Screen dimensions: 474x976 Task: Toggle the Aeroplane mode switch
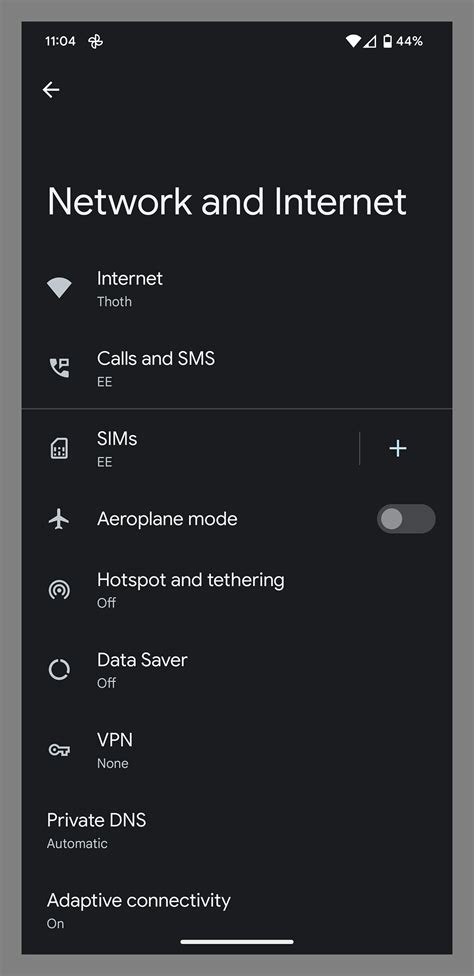tap(406, 518)
